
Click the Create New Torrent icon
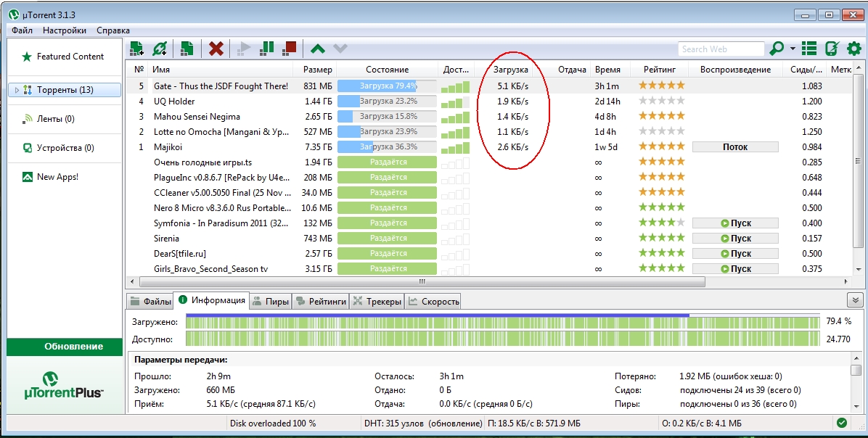click(187, 49)
